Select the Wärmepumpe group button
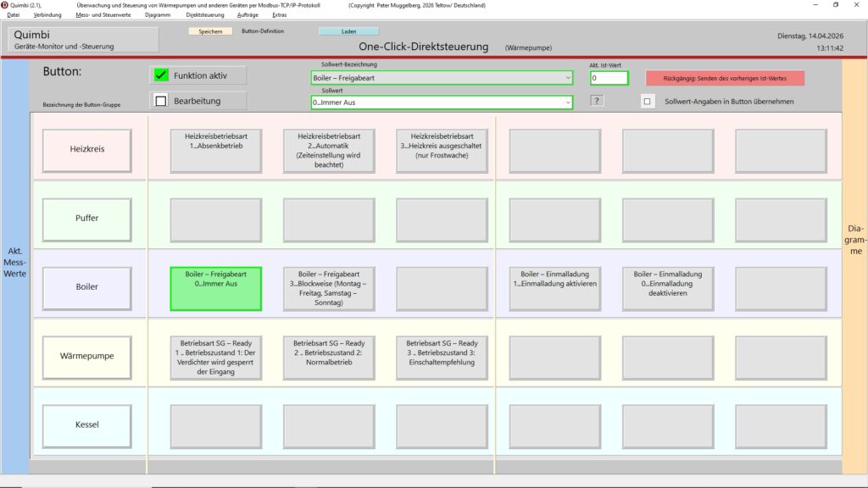 point(87,356)
